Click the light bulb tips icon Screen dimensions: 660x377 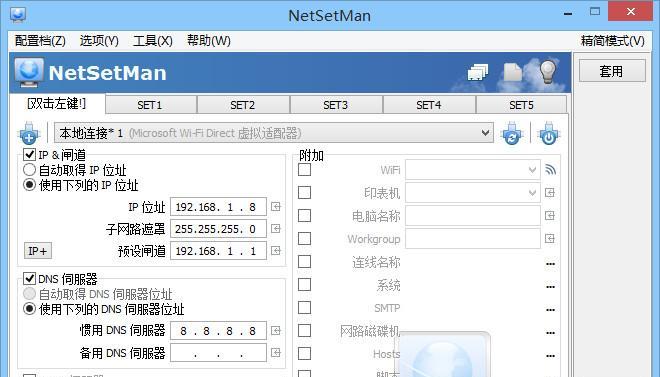(548, 72)
